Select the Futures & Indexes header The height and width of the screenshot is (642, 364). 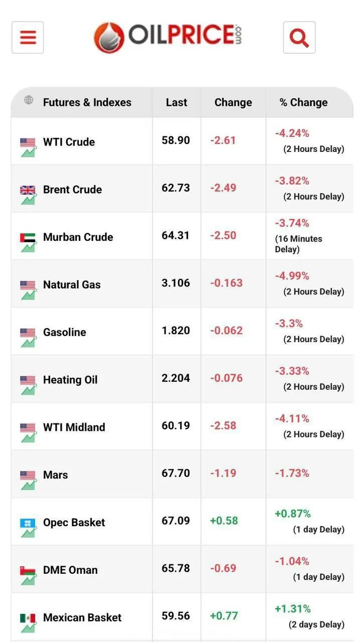pyautogui.click(x=87, y=102)
